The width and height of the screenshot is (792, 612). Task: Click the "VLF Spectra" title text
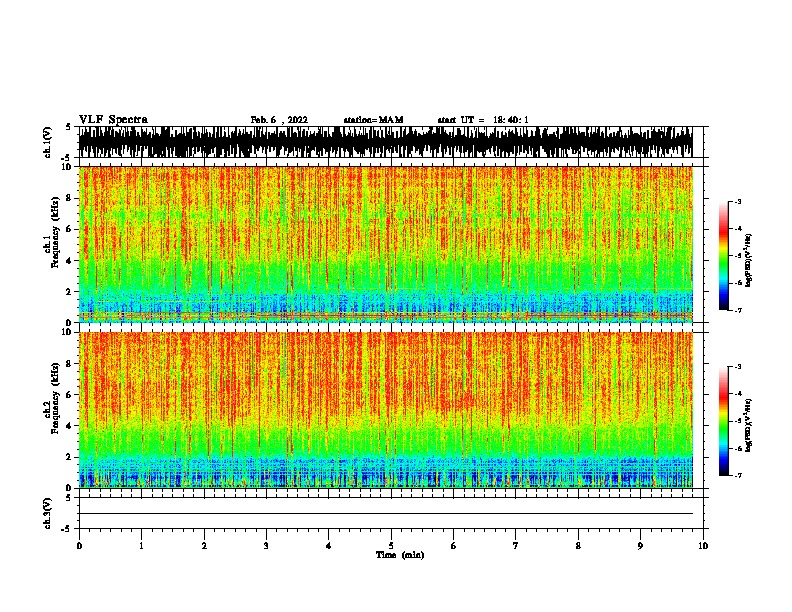point(113,120)
